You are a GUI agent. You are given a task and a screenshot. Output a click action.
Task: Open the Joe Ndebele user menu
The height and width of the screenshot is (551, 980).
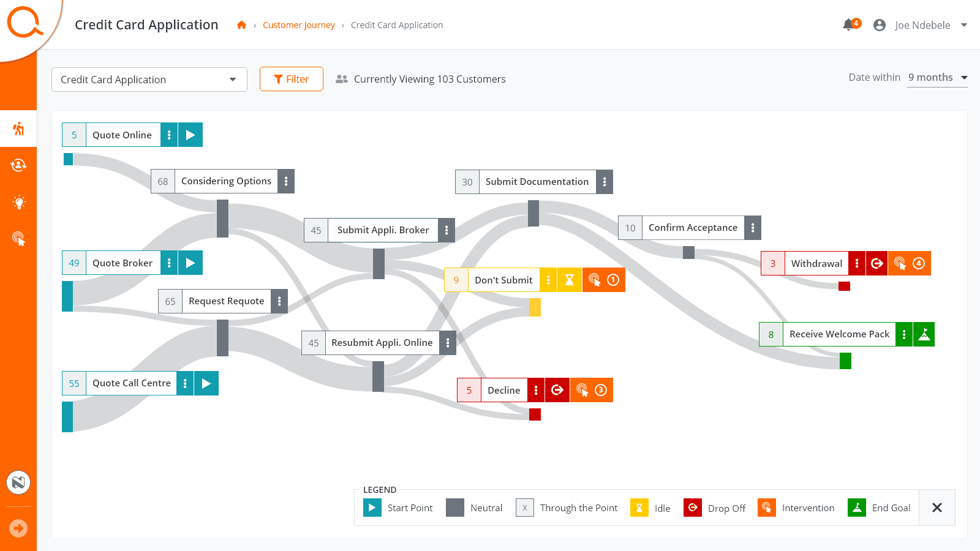922,25
